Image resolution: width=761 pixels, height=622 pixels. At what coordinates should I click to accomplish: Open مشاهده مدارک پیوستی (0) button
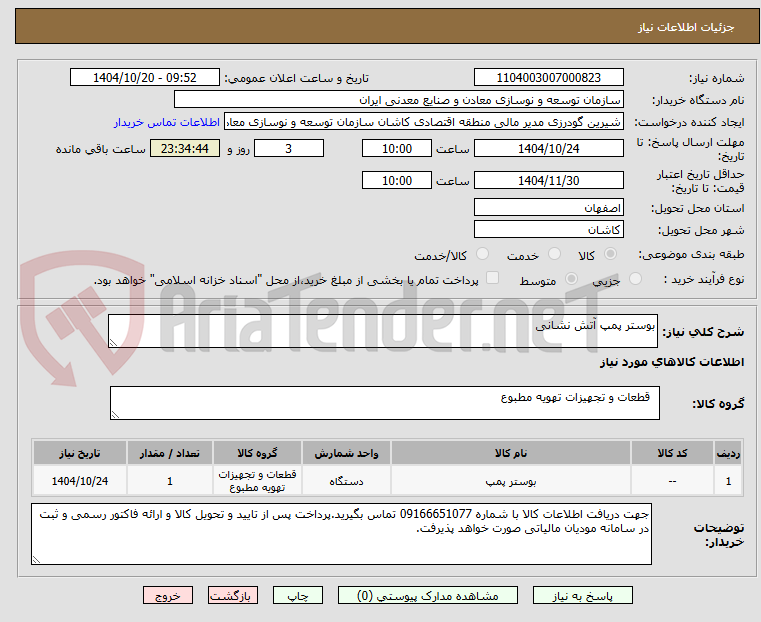point(428,595)
